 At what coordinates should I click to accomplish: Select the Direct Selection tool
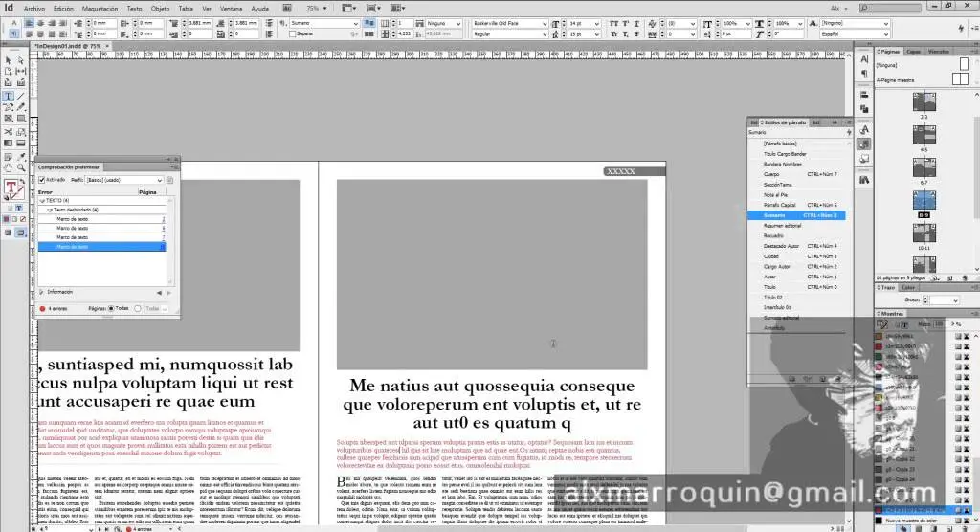click(x=21, y=60)
